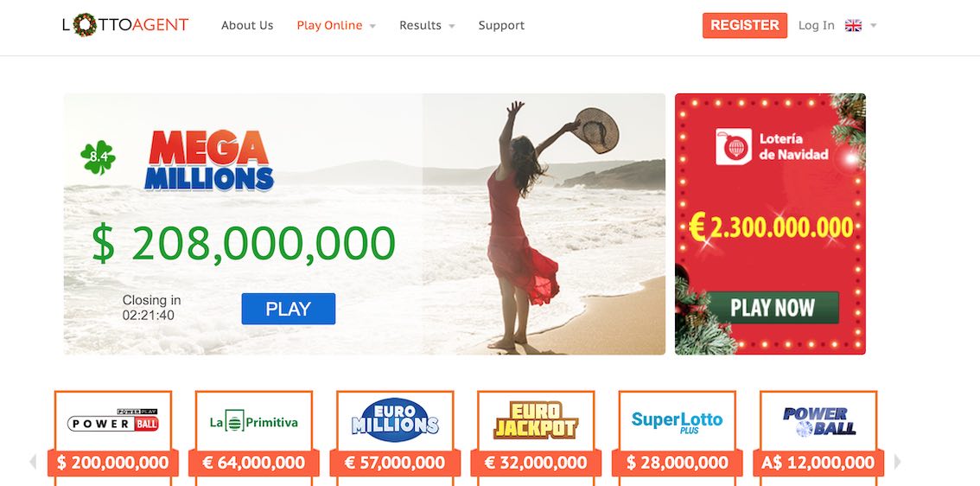Click the Mega Millions logo
This screenshot has height=486, width=980.
point(209,160)
